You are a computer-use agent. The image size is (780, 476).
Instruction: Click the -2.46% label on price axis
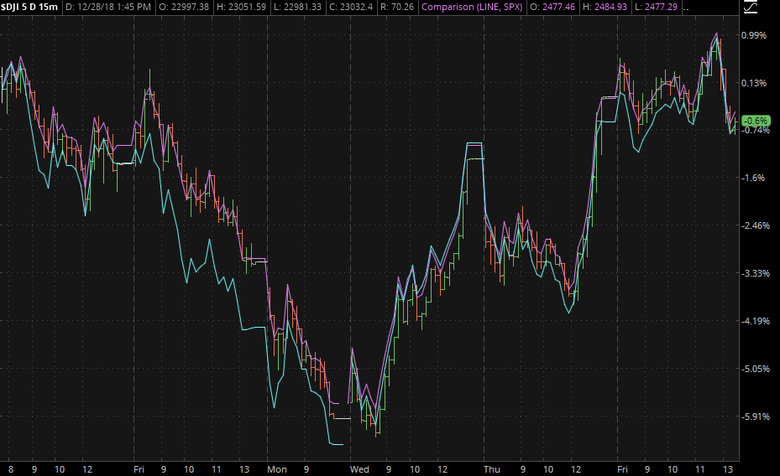[755, 226]
